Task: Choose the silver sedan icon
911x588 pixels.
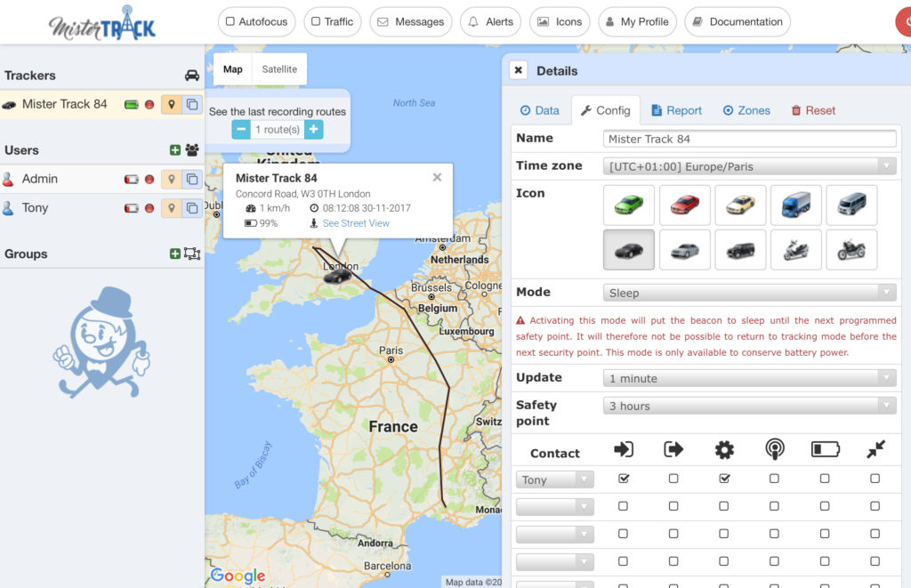Action: pos(684,250)
